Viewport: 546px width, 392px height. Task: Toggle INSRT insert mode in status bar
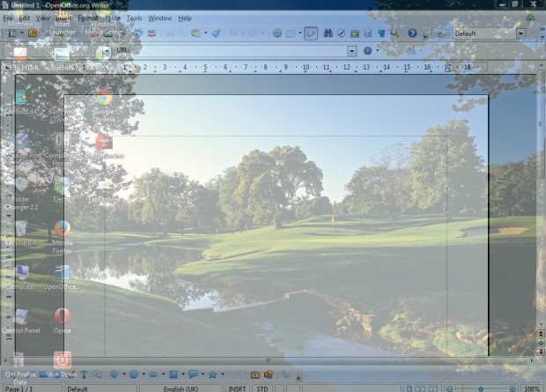point(238,388)
